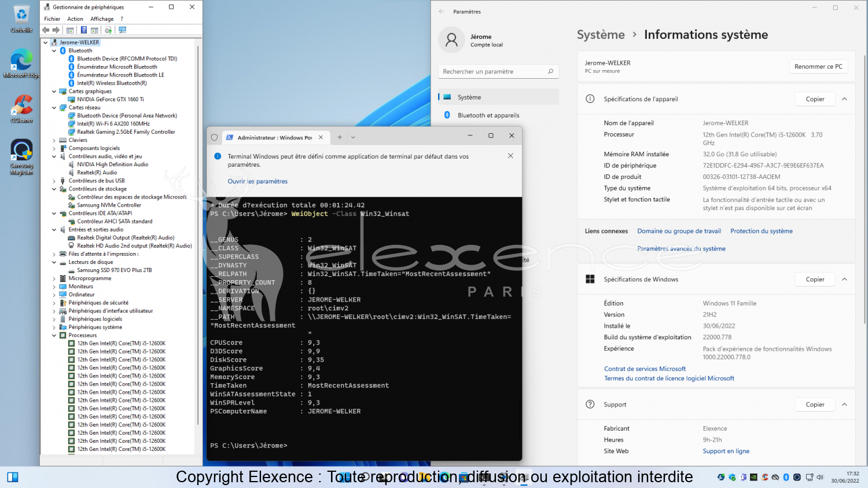Screen dimensions: 868x488
Task: Click the Rechercher un paramètre search field
Action: coord(498,72)
